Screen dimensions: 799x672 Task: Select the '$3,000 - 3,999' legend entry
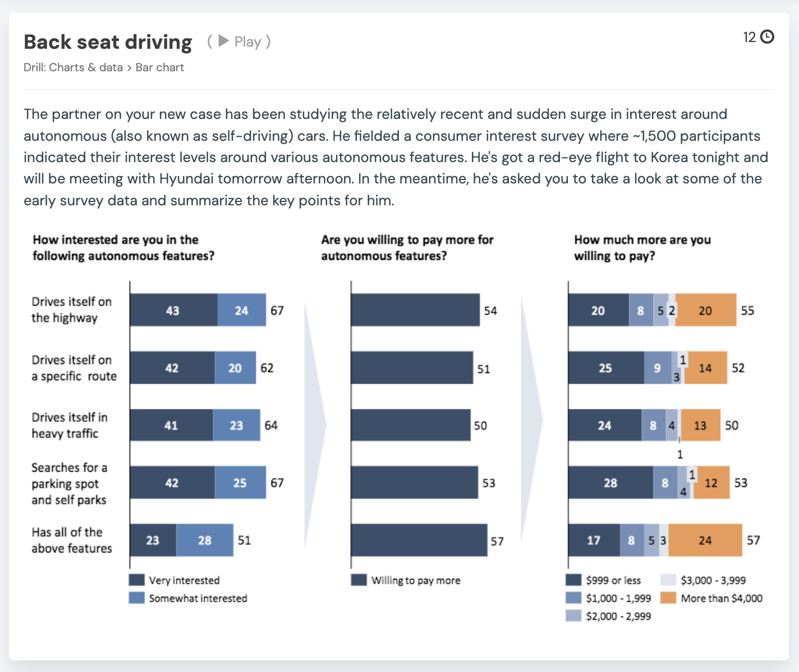(x=713, y=580)
